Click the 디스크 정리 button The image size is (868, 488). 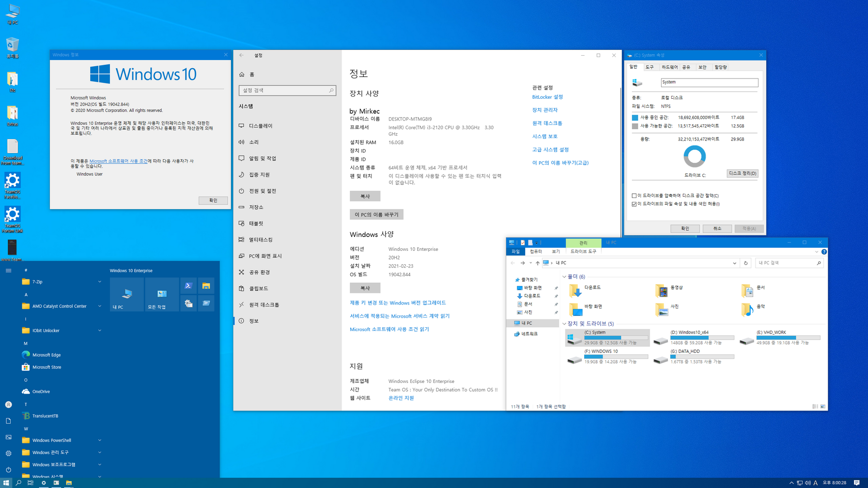click(x=743, y=173)
